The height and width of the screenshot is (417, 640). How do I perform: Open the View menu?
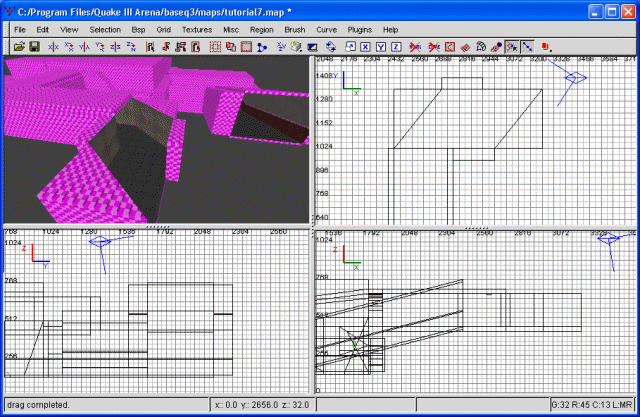[69, 30]
